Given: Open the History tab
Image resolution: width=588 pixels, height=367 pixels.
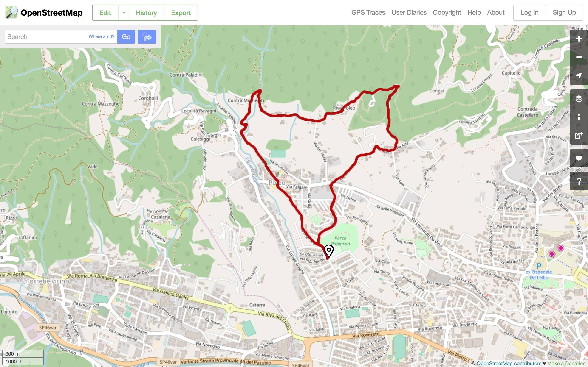Looking at the screenshot, I should pos(146,13).
